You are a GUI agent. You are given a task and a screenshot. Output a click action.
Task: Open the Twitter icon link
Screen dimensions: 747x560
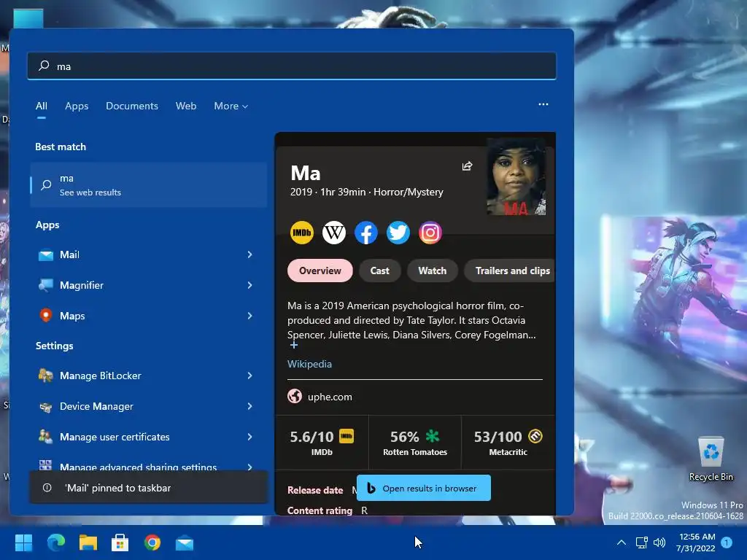(x=398, y=233)
